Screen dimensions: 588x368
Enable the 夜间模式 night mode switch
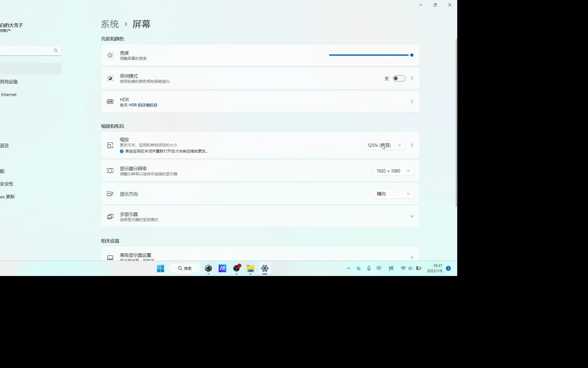tap(399, 78)
